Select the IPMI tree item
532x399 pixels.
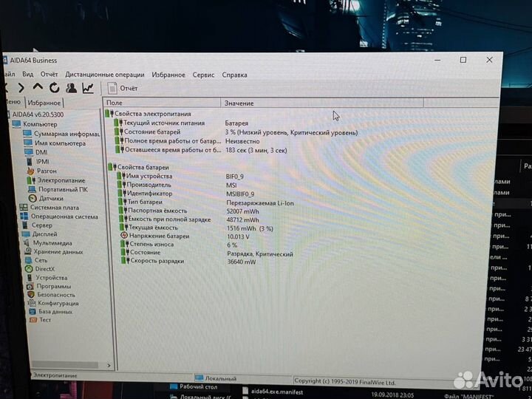tap(42, 162)
